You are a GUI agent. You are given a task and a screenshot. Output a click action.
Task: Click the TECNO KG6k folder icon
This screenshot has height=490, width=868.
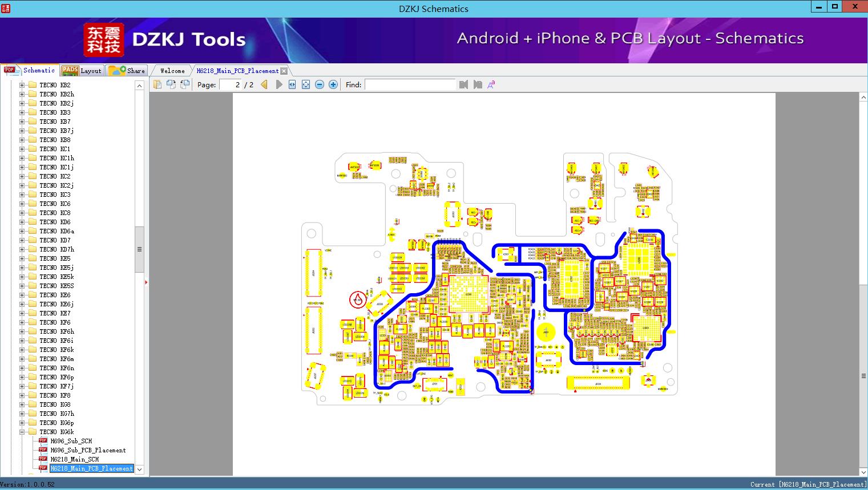[x=33, y=432]
